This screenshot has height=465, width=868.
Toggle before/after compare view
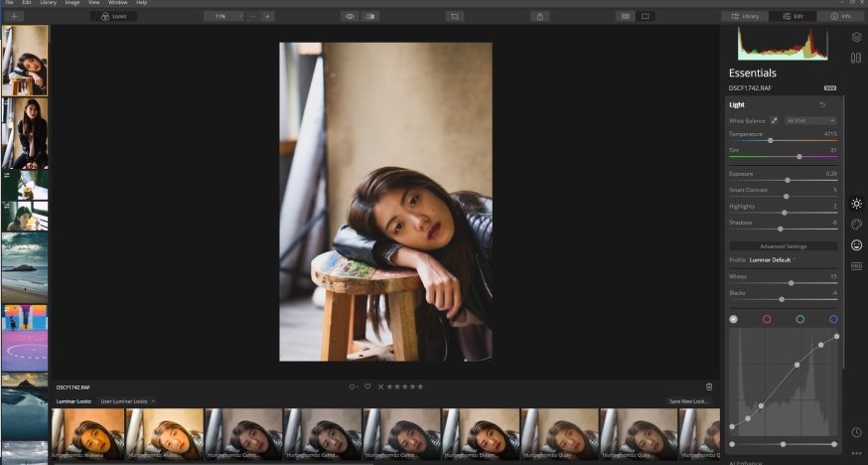(x=370, y=16)
